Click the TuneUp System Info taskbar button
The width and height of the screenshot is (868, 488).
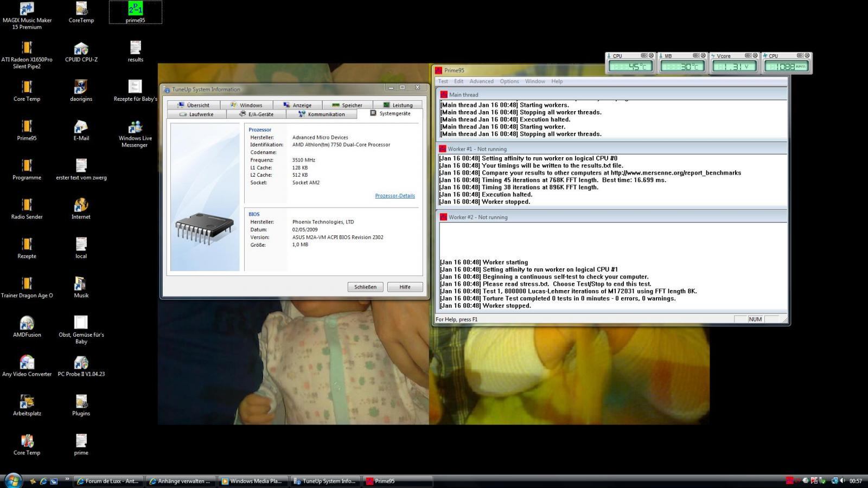[324, 481]
